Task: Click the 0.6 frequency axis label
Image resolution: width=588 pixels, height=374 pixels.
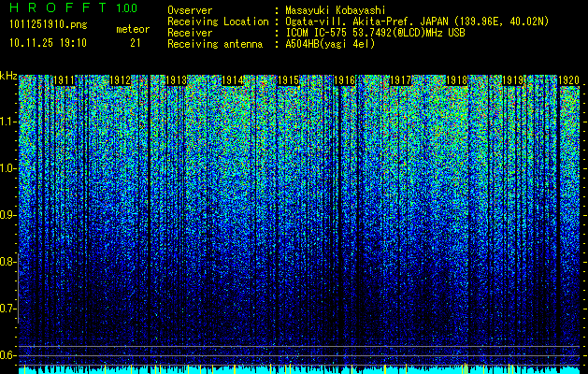Action: coord(7,355)
